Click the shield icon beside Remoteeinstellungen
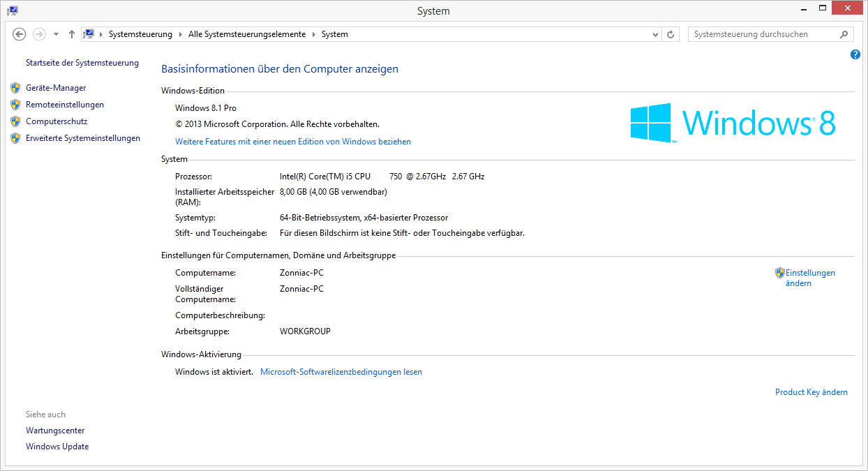 tap(15, 105)
